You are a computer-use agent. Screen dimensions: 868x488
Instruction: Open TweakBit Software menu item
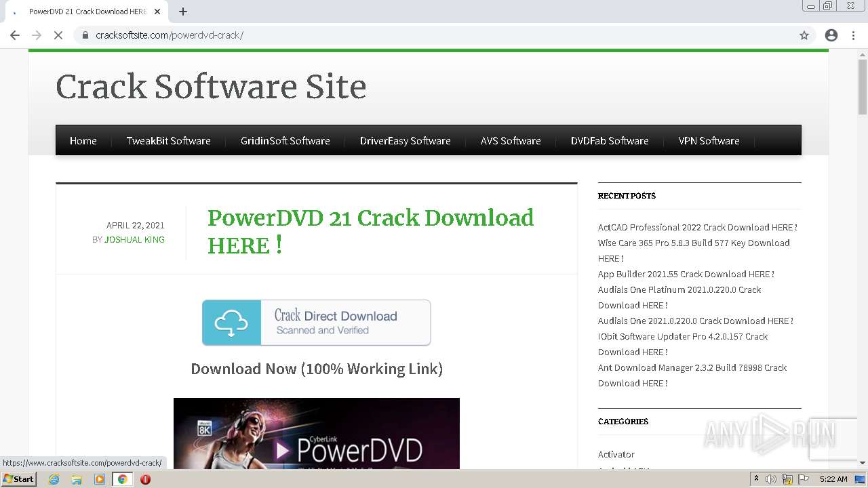[x=169, y=141]
